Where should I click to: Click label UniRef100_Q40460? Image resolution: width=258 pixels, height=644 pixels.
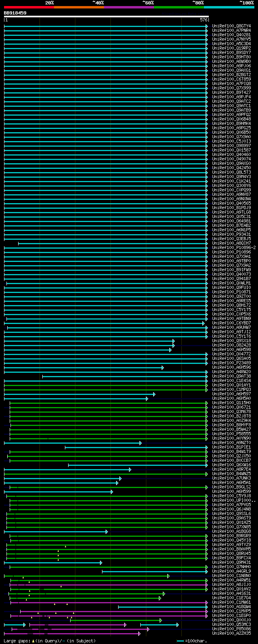[231, 155]
